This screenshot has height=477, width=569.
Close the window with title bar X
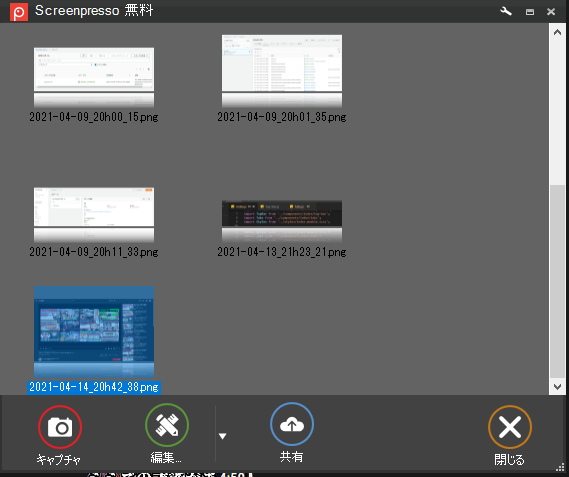(551, 12)
